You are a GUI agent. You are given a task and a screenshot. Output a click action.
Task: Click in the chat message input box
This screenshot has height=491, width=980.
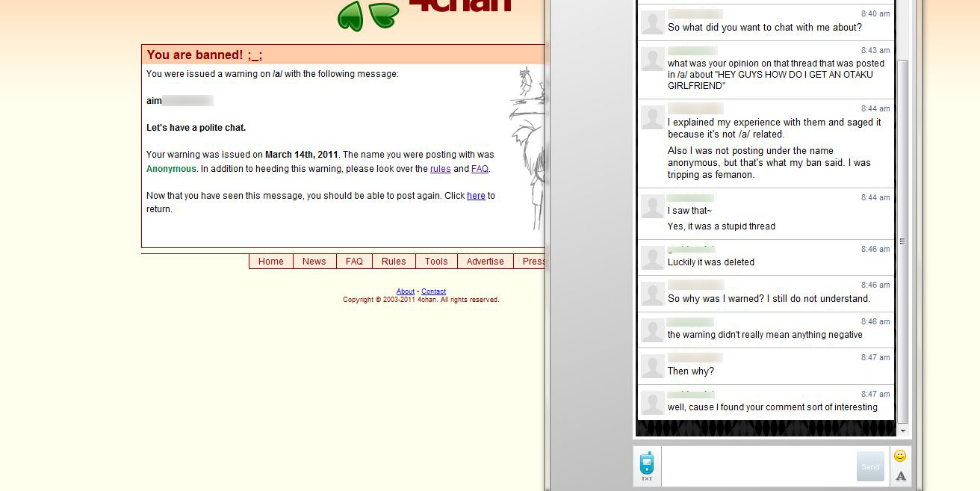758,466
